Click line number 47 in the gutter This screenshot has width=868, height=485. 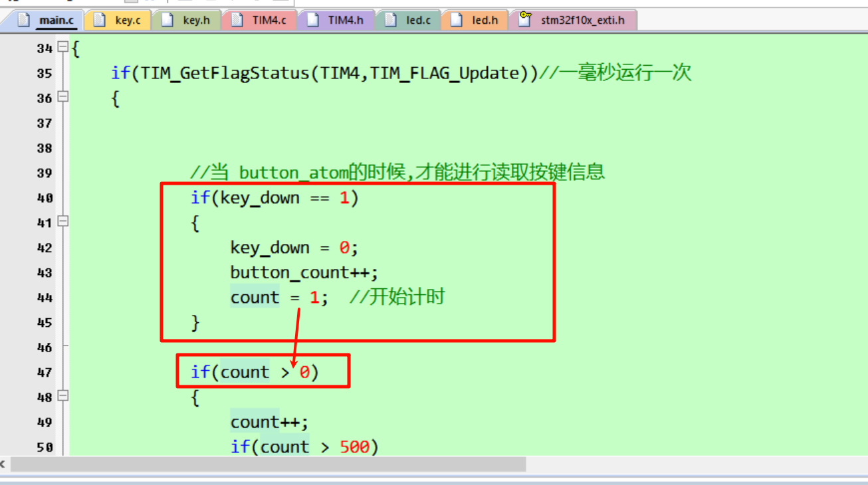tap(45, 373)
